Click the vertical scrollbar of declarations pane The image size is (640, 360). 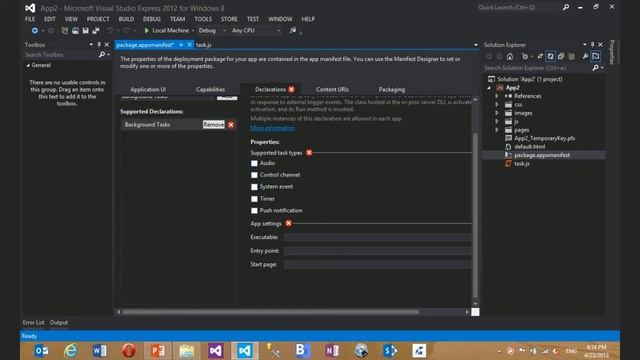pyautogui.click(x=475, y=216)
